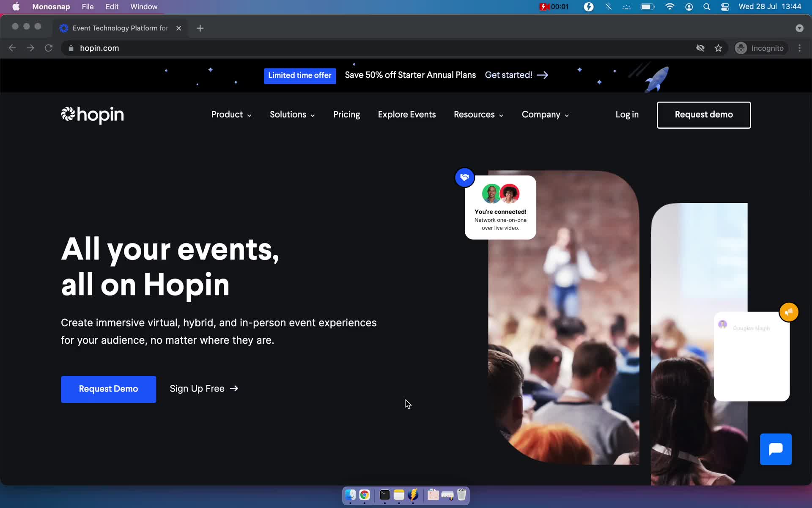Click the rocket illustration in the banner
This screenshot has width=812, height=508.
[656, 79]
